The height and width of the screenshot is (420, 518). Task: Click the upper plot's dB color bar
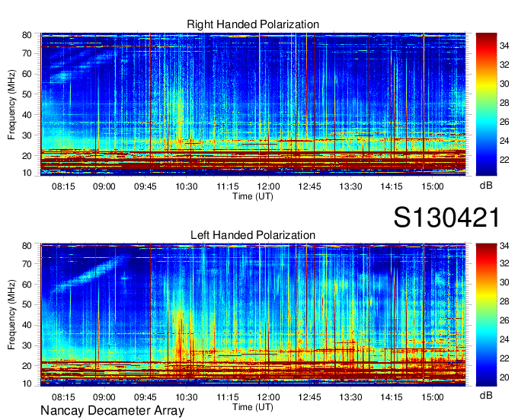[486, 104]
